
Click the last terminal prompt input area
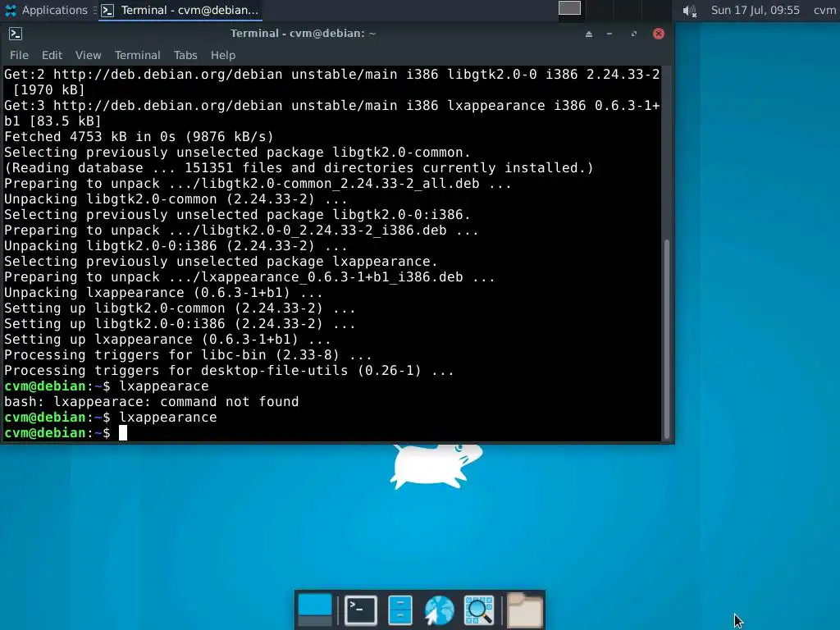pos(123,433)
